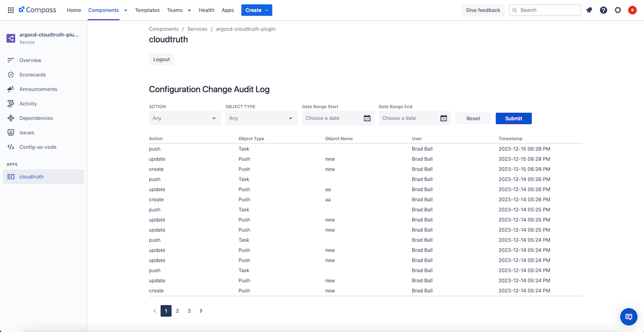
Task: Click the Components breadcrumb link
Action: (x=164, y=29)
